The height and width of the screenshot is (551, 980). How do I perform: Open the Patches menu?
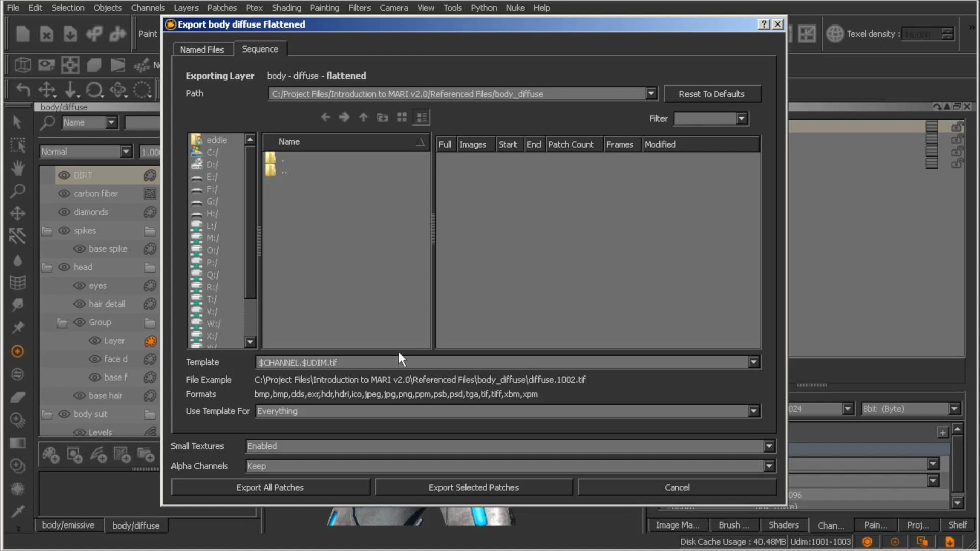pos(222,8)
